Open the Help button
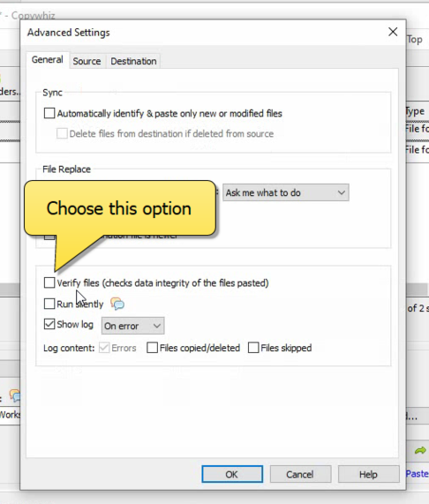 [x=368, y=474]
